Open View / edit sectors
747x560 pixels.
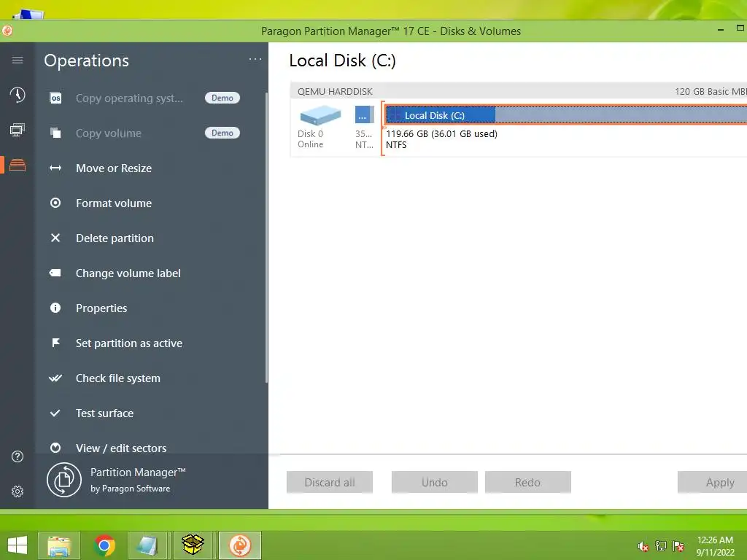coord(121,448)
